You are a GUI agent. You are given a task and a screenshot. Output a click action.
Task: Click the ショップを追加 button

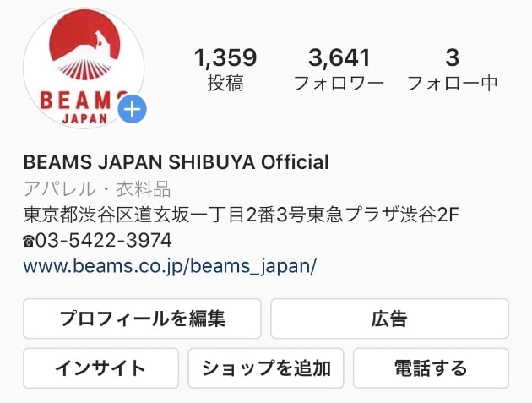266,368
